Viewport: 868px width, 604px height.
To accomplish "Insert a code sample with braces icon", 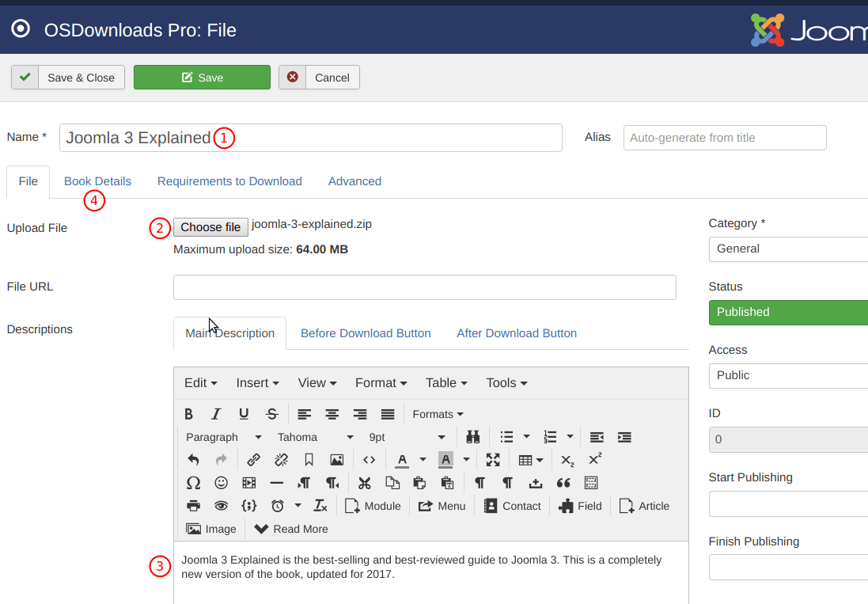I will click(x=249, y=506).
